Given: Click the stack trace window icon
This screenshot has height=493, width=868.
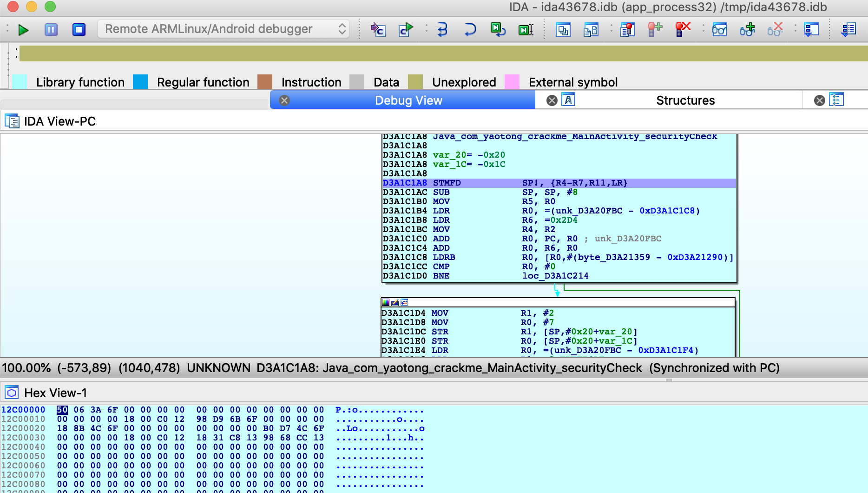Looking at the screenshot, I should 811,30.
